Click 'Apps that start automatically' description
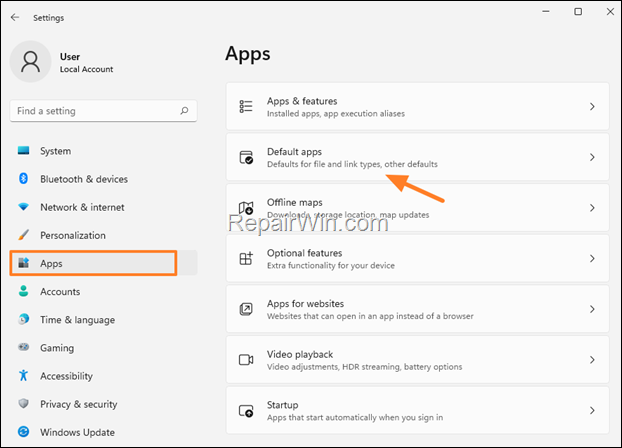The image size is (622, 448). click(x=355, y=417)
